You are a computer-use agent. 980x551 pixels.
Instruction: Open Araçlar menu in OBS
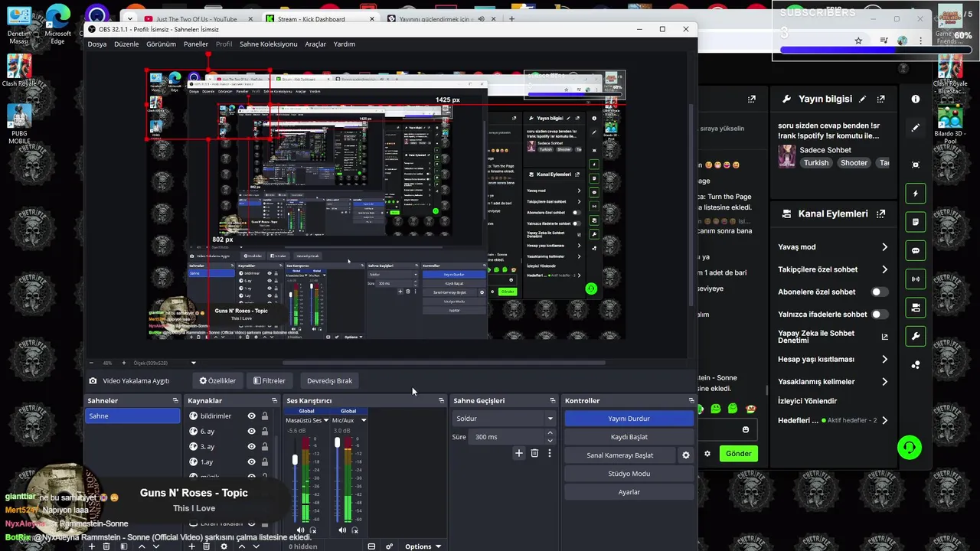[315, 44]
